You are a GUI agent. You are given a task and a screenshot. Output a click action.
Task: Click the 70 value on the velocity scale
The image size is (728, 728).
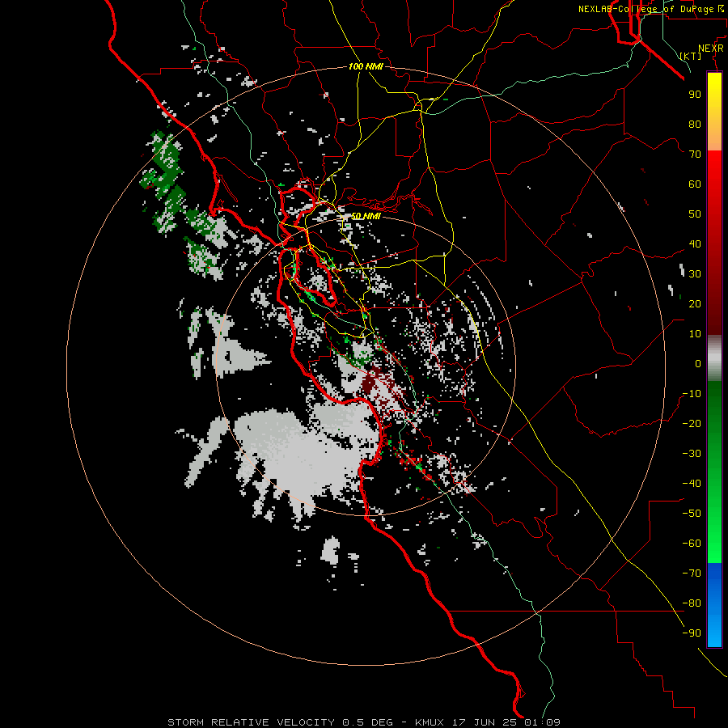(695, 154)
